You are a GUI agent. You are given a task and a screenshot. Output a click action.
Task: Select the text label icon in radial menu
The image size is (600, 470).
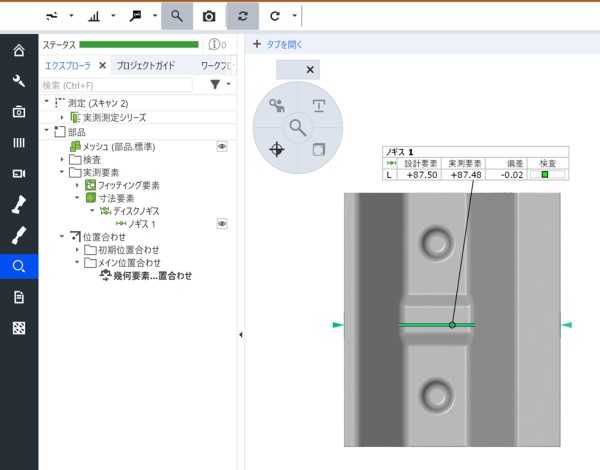pyautogui.click(x=319, y=106)
